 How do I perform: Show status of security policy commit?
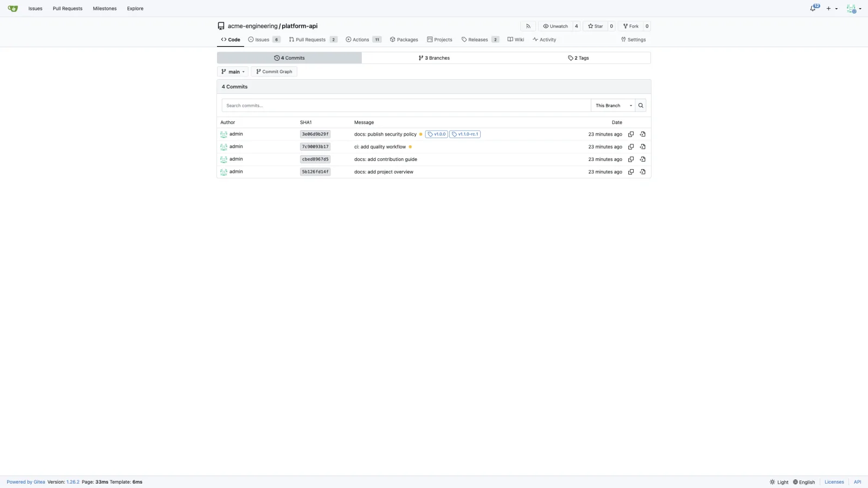[x=420, y=134]
